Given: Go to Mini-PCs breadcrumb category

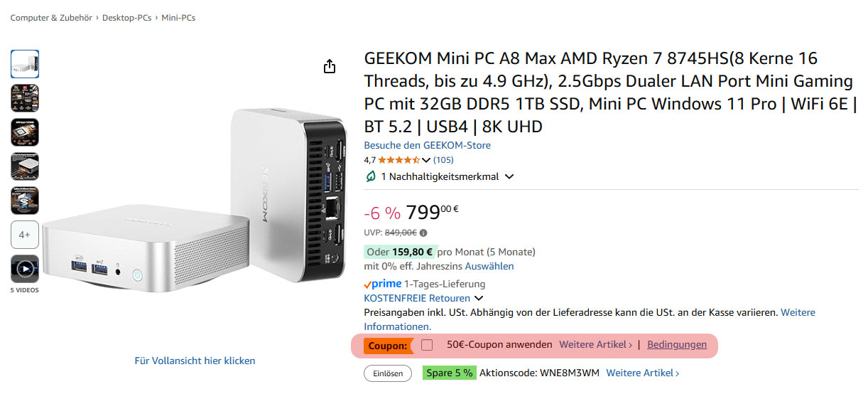Looking at the screenshot, I should click(178, 18).
